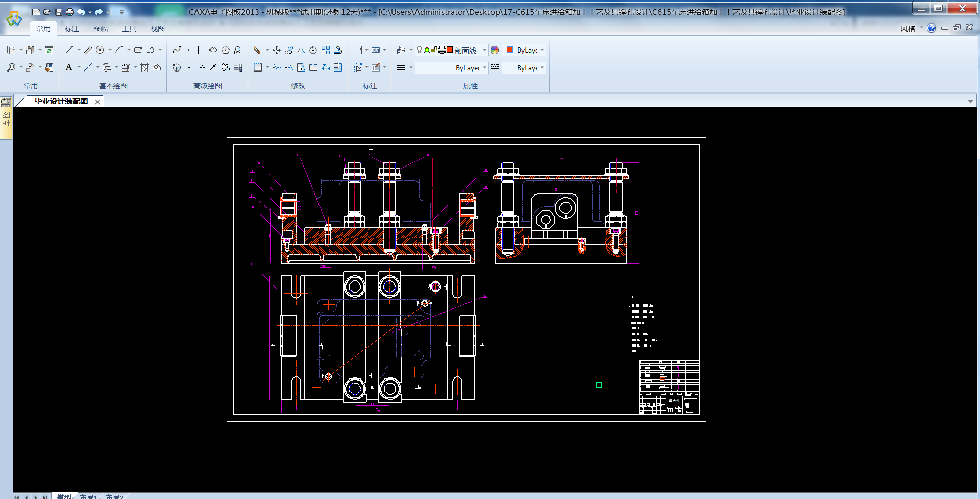The height and width of the screenshot is (499, 980).
Task: Close the 毕业设计装配图 document tab
Action: 97,102
